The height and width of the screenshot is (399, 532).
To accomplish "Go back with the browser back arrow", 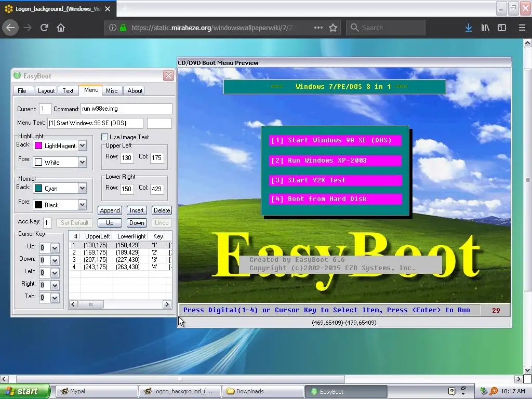I will point(10,28).
